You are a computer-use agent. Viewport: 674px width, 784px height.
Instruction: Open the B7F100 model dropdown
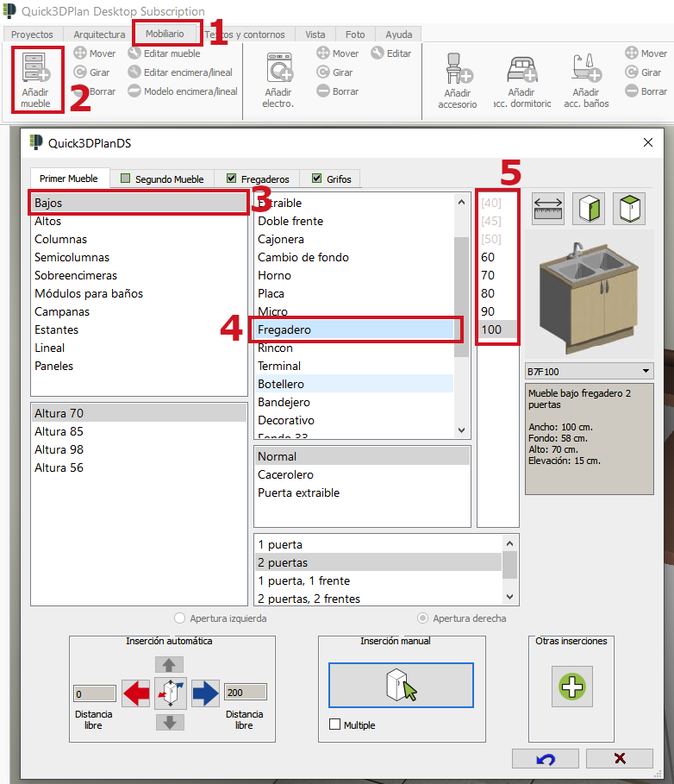tap(646, 371)
